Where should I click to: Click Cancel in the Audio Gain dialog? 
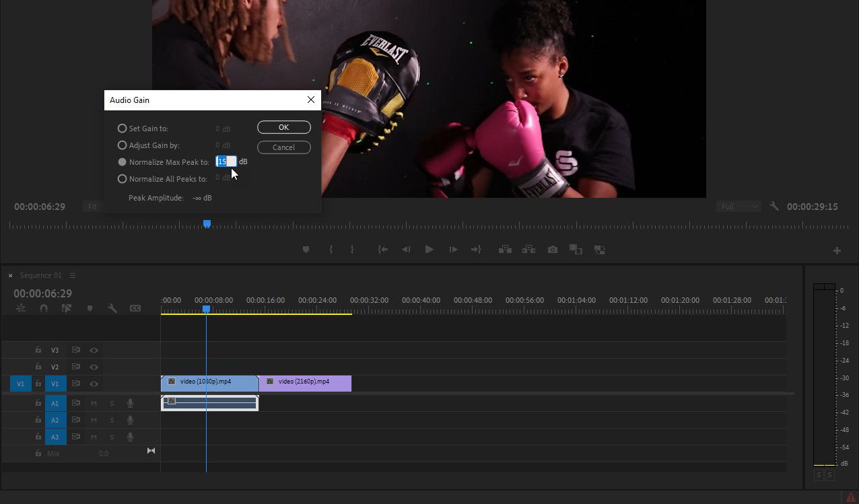(x=283, y=147)
